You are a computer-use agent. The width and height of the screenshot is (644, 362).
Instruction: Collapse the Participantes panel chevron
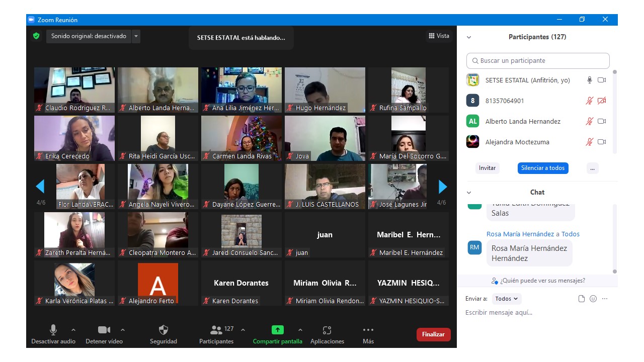pyautogui.click(x=469, y=37)
